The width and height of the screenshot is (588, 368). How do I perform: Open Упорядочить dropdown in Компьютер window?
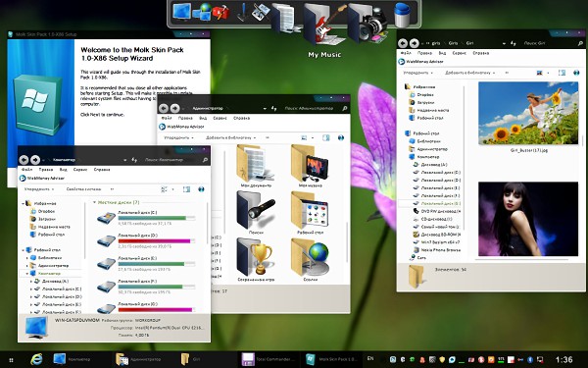[39, 189]
